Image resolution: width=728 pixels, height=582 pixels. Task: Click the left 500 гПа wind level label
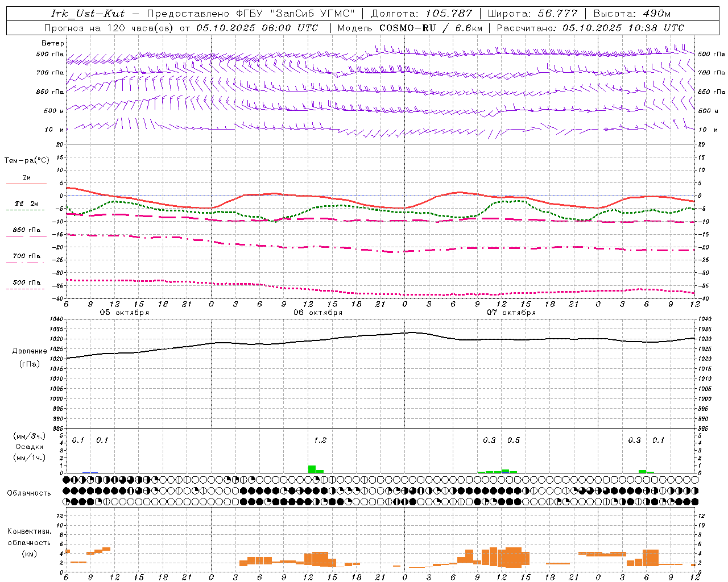50,54
